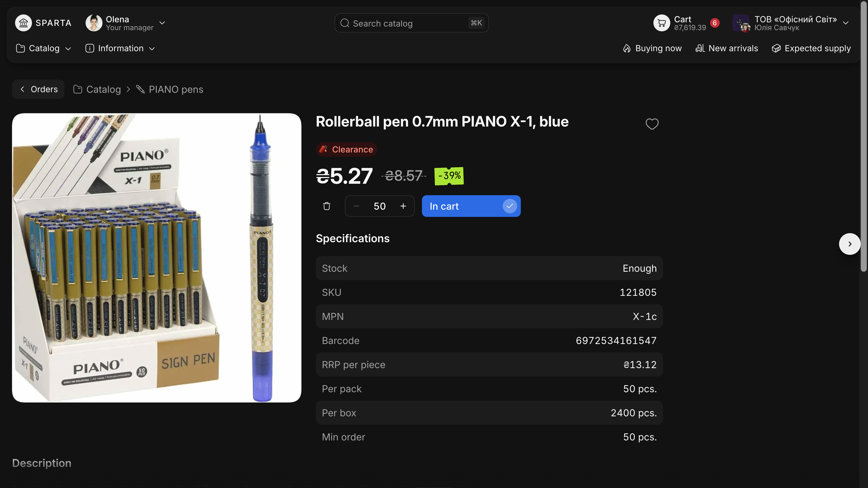Open the Information menu
Image resolution: width=868 pixels, height=488 pixels.
[x=120, y=48]
